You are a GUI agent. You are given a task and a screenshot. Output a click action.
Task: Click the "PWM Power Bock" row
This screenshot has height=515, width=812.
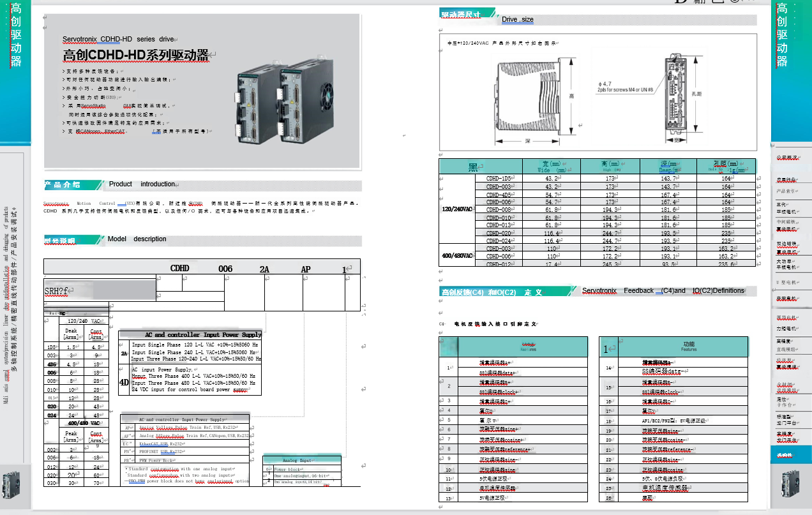pyautogui.click(x=192, y=459)
